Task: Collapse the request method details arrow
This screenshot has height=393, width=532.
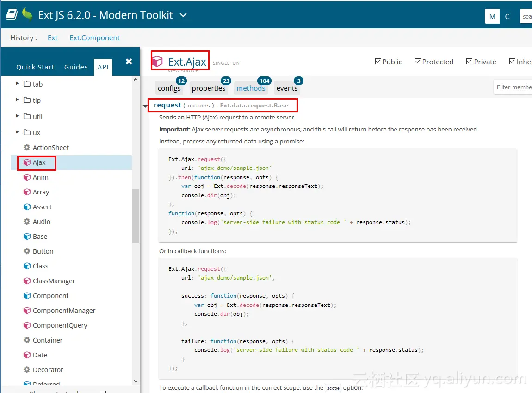Action: pos(145,106)
